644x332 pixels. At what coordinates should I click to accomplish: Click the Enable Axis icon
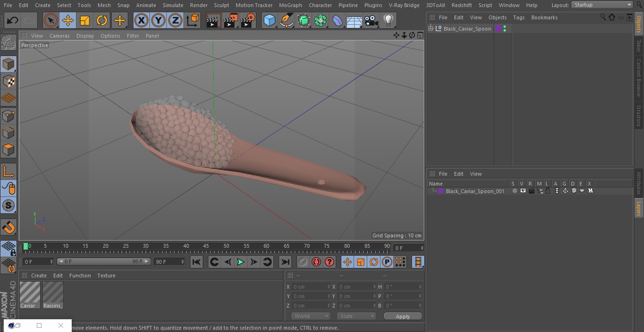[8, 171]
